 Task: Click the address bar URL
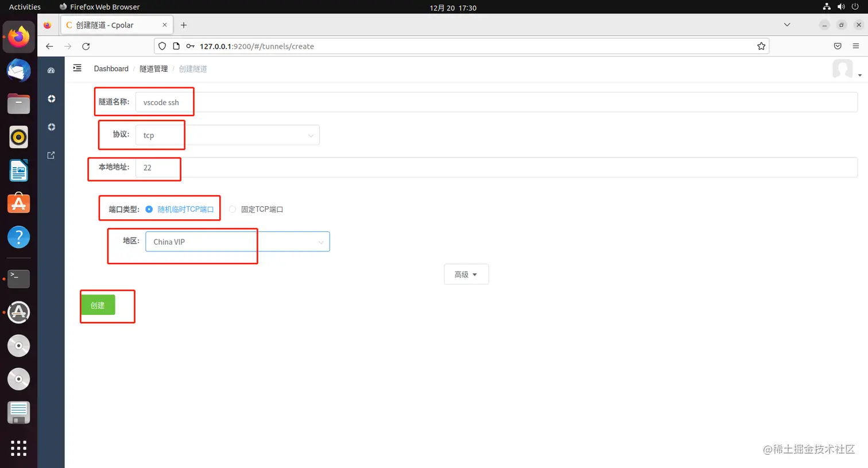pyautogui.click(x=257, y=46)
